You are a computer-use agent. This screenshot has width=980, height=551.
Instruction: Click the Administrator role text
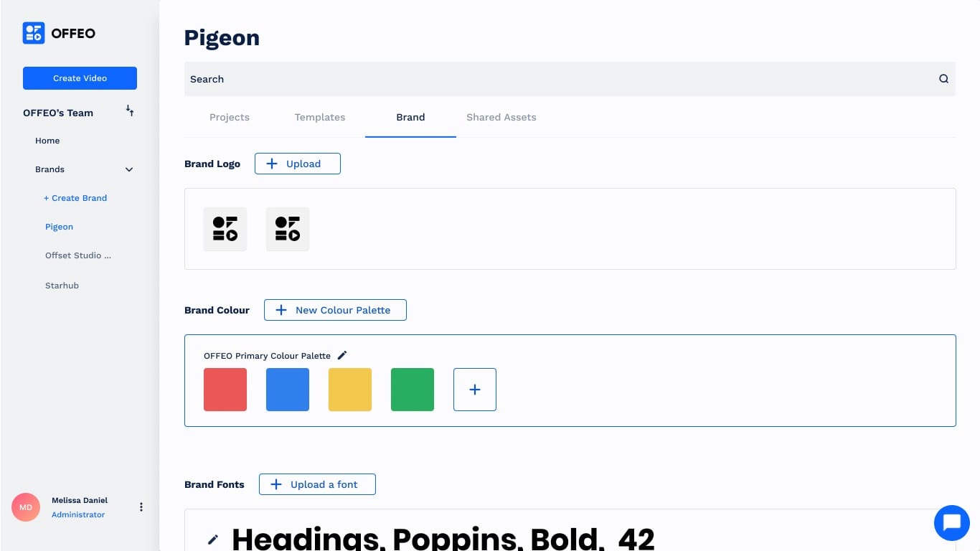click(x=78, y=514)
